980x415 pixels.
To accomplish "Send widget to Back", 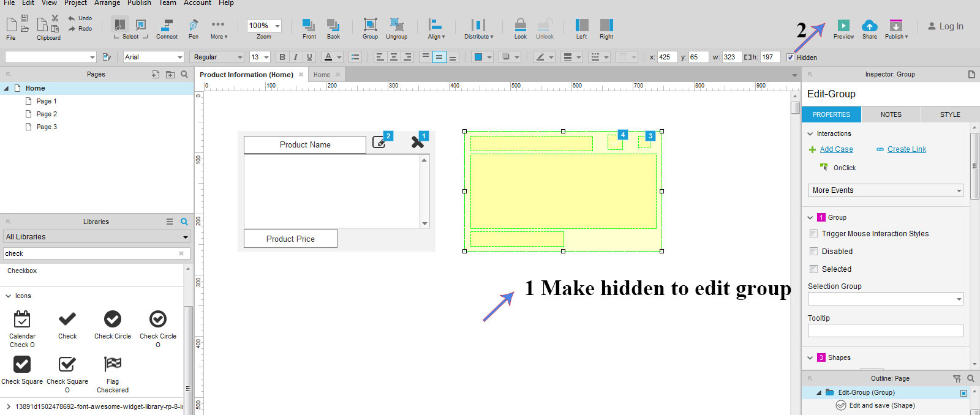I will 333,29.
